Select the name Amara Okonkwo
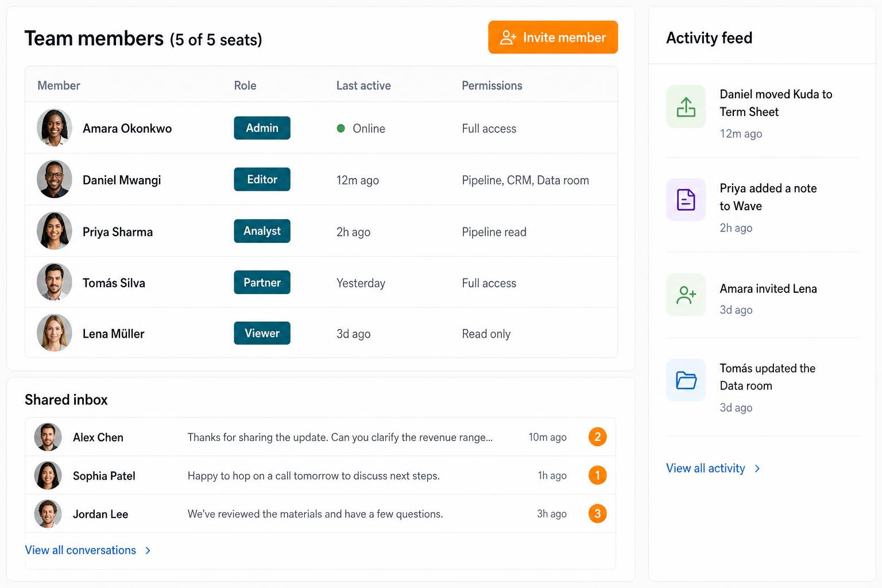Image resolution: width=882 pixels, height=588 pixels. [x=127, y=129]
